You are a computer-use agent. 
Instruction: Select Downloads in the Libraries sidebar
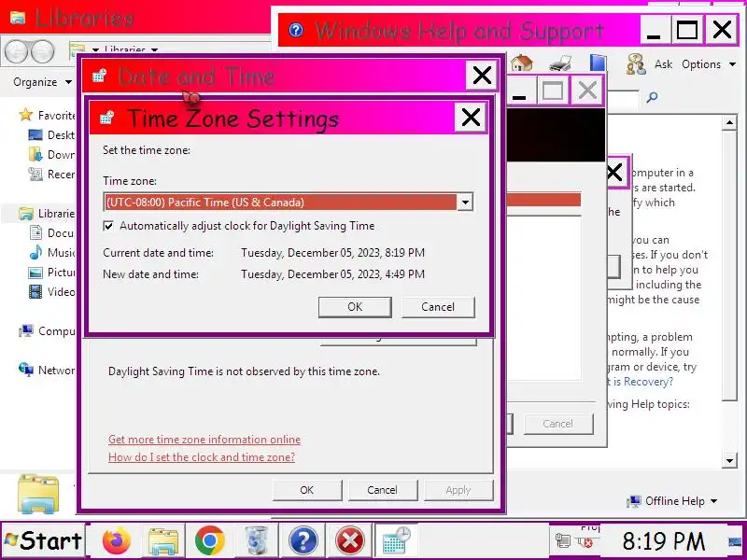coord(51,155)
